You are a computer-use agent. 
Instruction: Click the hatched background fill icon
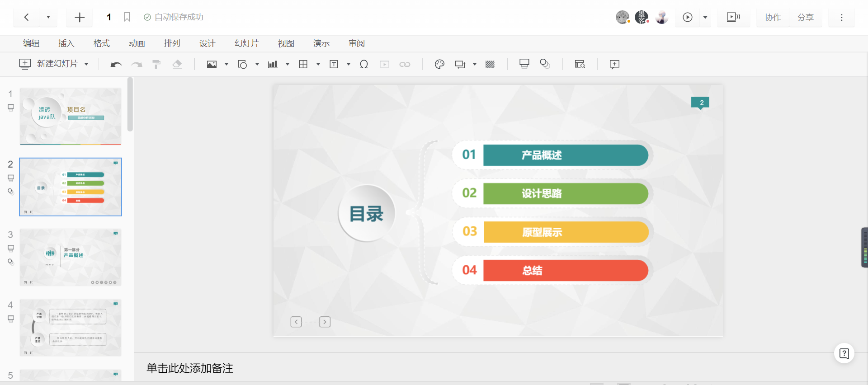(x=490, y=65)
